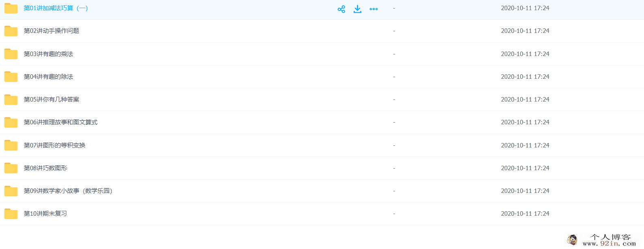Open folder link 第01讲加减法巧算（一）
644x249 pixels.
[x=56, y=8]
